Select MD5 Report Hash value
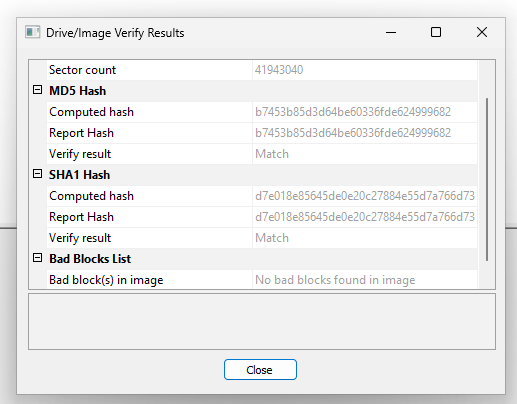 pos(353,133)
